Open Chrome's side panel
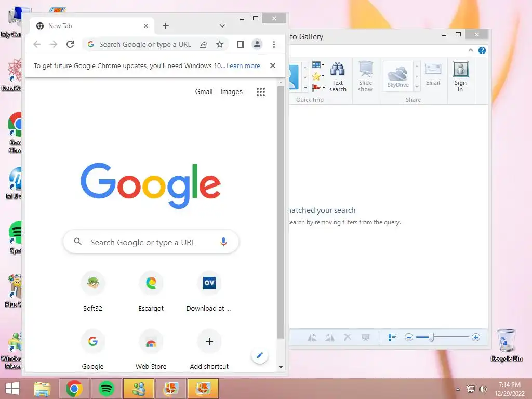Screen dimensions: 532x399 [x=241, y=44]
